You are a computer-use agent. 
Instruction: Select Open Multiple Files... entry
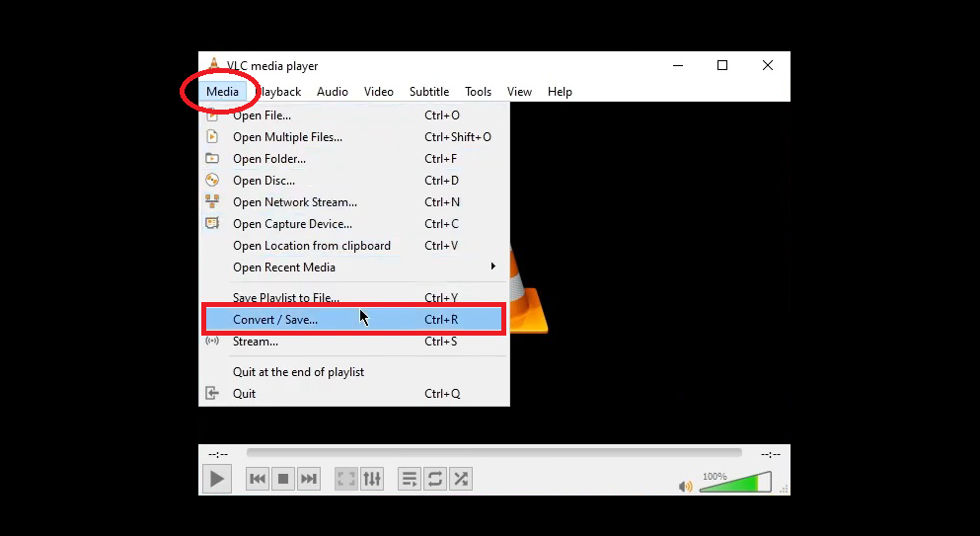pos(353,137)
